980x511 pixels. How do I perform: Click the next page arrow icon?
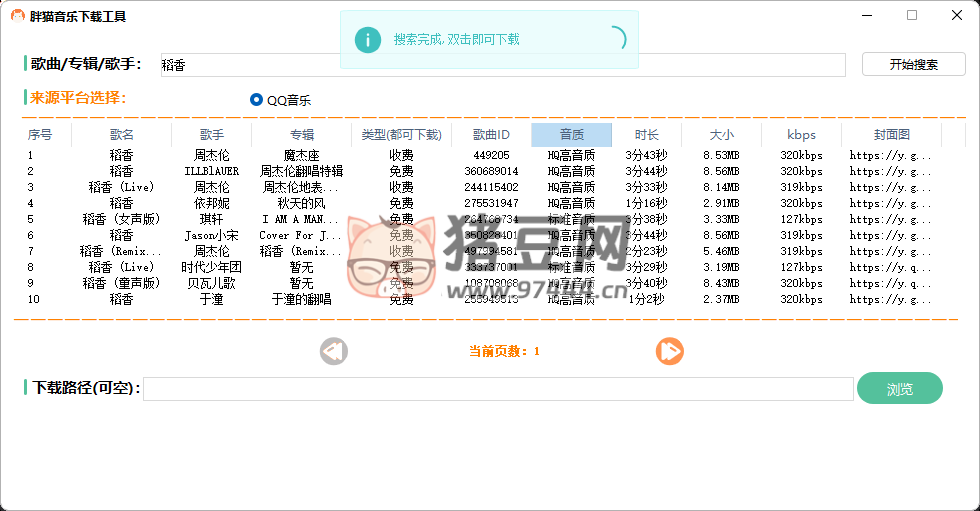pyautogui.click(x=669, y=351)
